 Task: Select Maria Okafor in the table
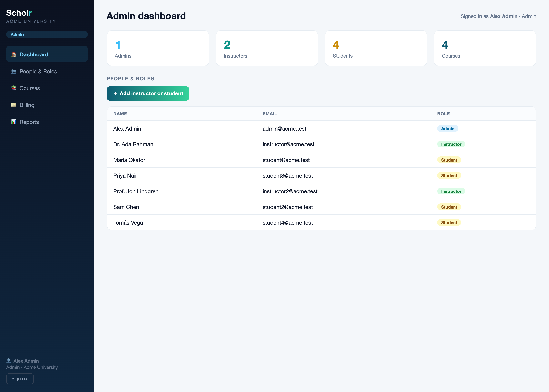point(129,160)
